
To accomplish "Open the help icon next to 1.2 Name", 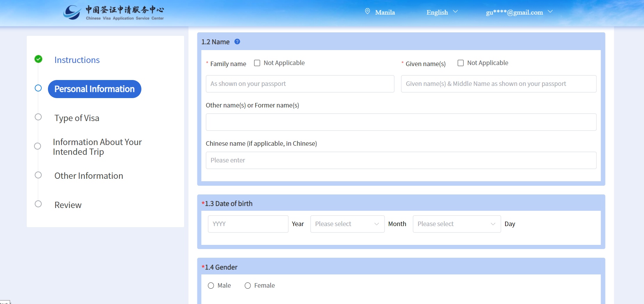I will [237, 42].
